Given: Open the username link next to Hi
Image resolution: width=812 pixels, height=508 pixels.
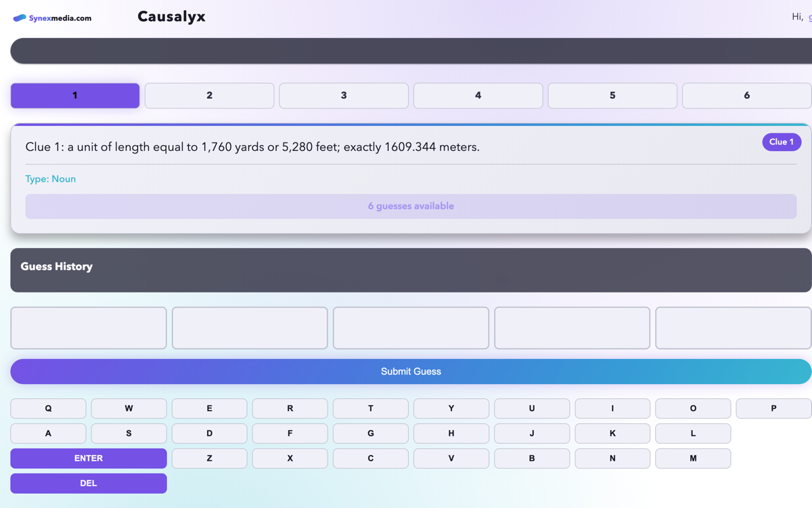Looking at the screenshot, I should click(809, 16).
